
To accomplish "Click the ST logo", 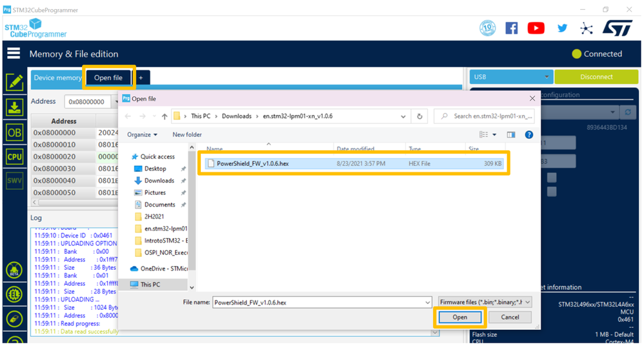I will coord(618,28).
